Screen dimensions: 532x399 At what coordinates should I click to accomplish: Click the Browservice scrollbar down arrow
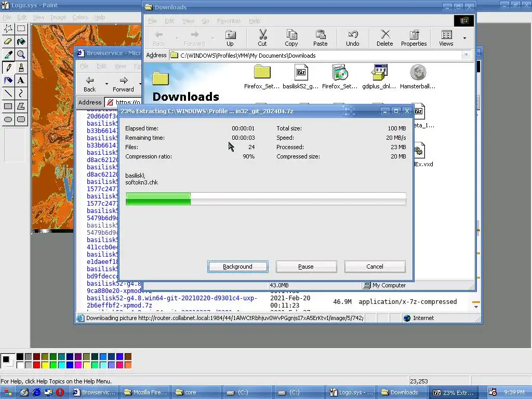click(476, 307)
